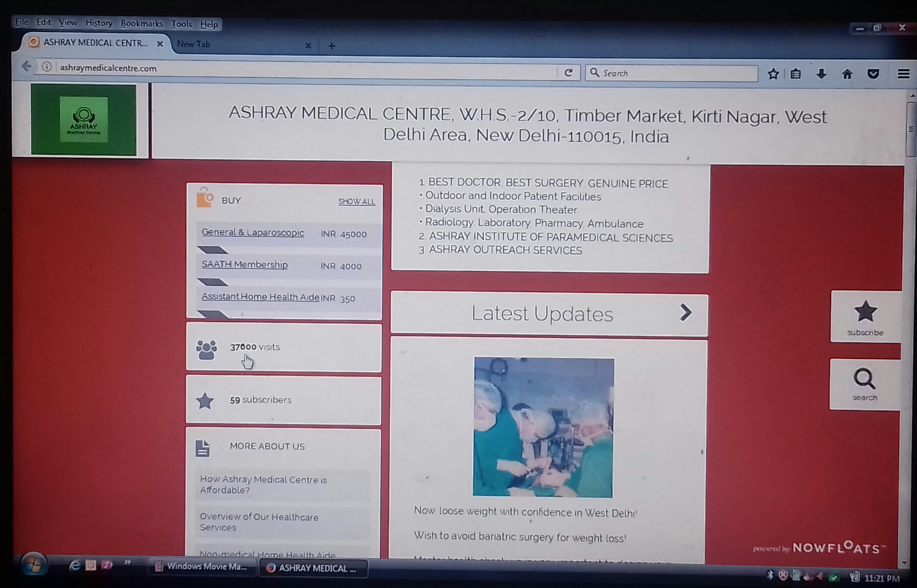Image resolution: width=917 pixels, height=588 pixels.
Task: Click the browser back arrow button
Action: [26, 67]
